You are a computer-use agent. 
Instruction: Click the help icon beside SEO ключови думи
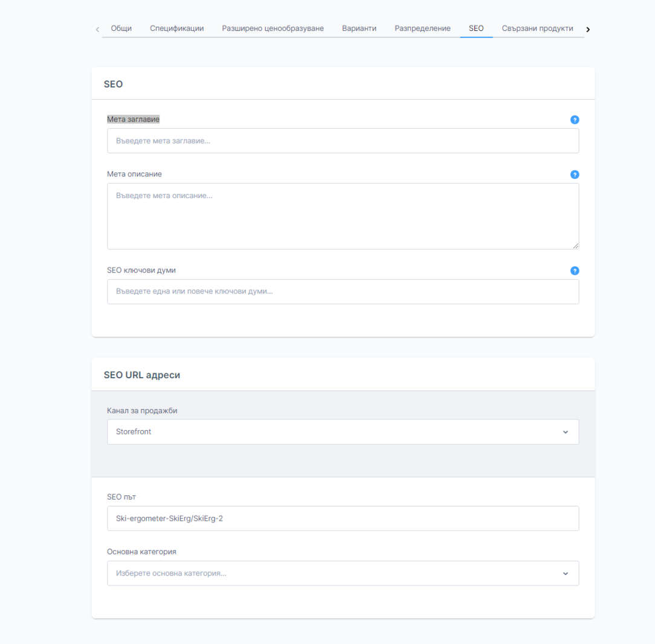click(575, 271)
